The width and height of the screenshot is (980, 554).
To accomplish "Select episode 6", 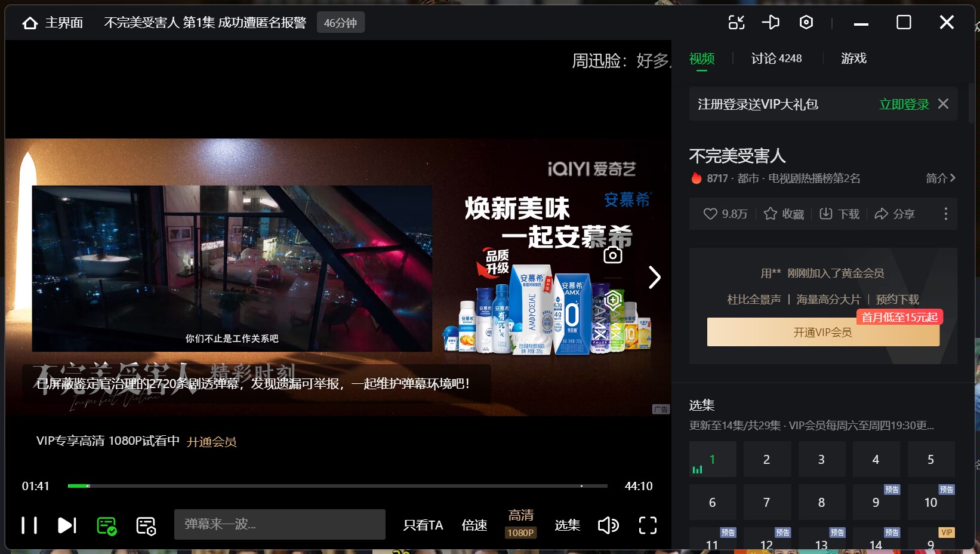I will [x=713, y=502].
